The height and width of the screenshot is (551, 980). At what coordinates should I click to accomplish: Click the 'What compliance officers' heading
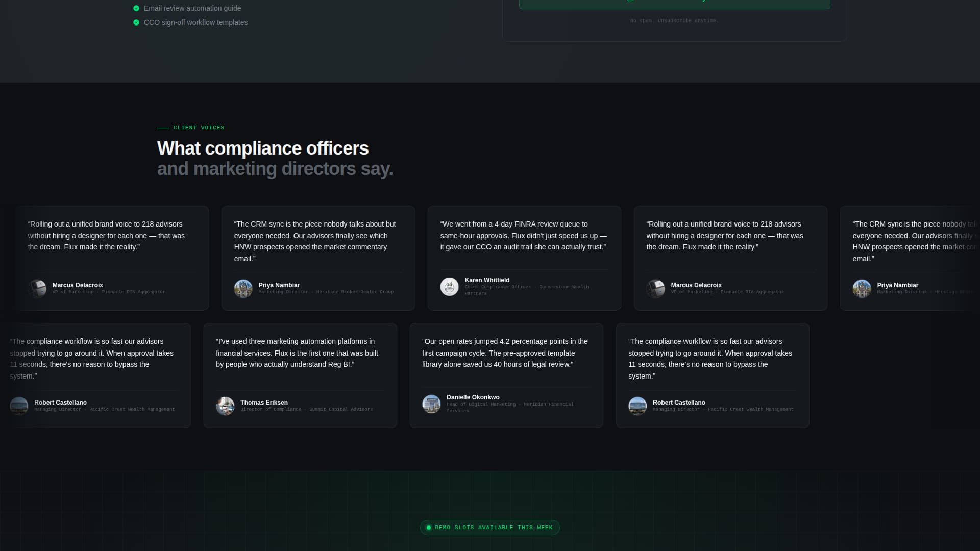(x=263, y=148)
